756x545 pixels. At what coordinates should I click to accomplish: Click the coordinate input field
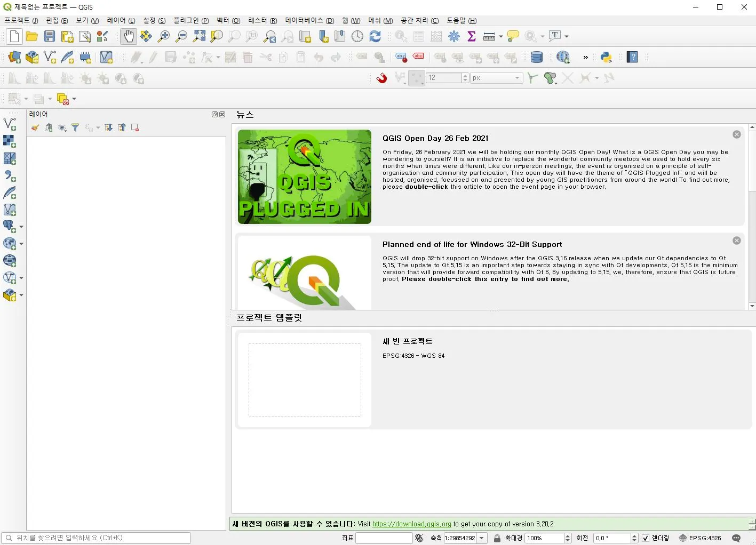384,538
